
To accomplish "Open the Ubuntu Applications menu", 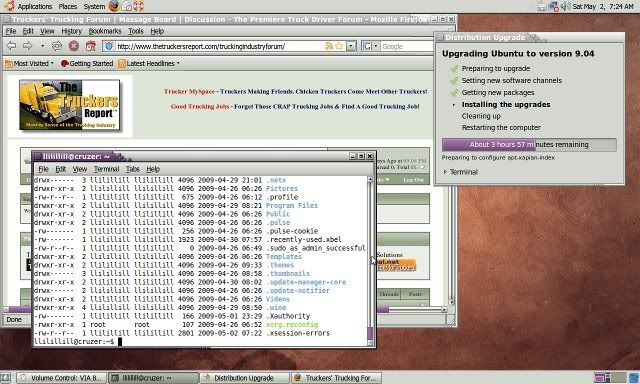I will [29, 6].
